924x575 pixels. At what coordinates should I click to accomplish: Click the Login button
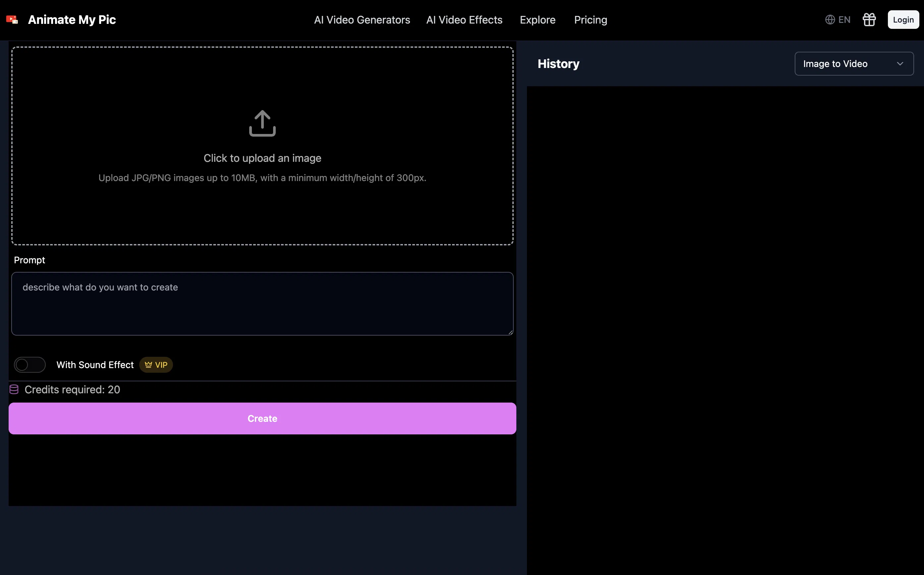coord(903,19)
